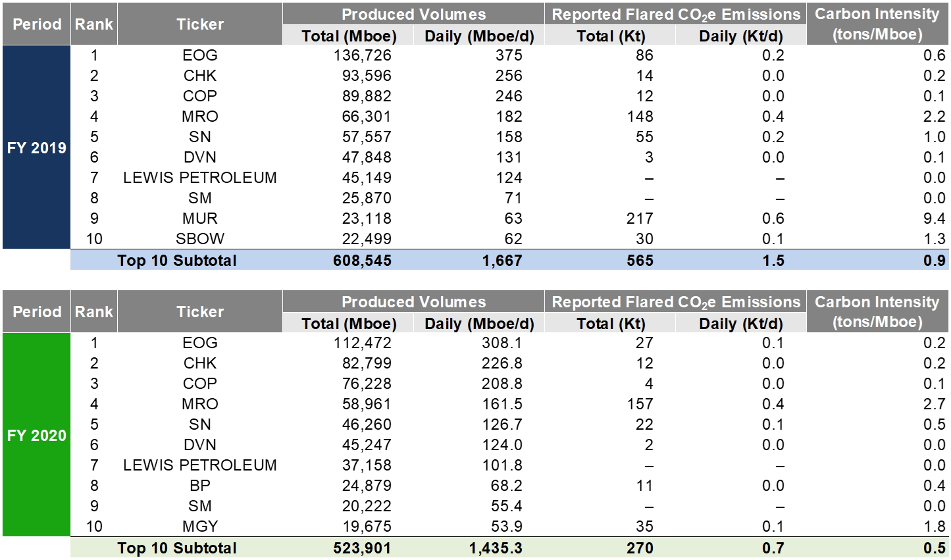
Task: Click FY 2019 subtotal volume 608,545
Action: 362,261
